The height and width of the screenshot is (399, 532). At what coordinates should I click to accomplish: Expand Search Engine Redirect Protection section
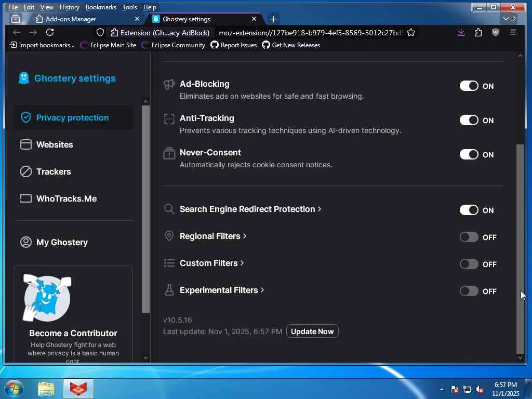(x=250, y=209)
